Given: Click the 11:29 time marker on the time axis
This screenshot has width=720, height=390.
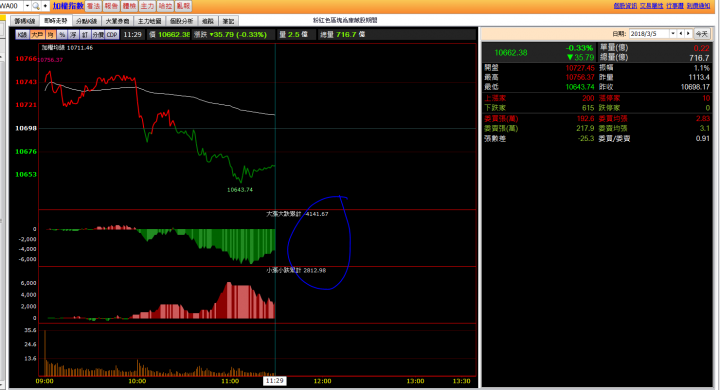Looking at the screenshot, I should point(275,381).
